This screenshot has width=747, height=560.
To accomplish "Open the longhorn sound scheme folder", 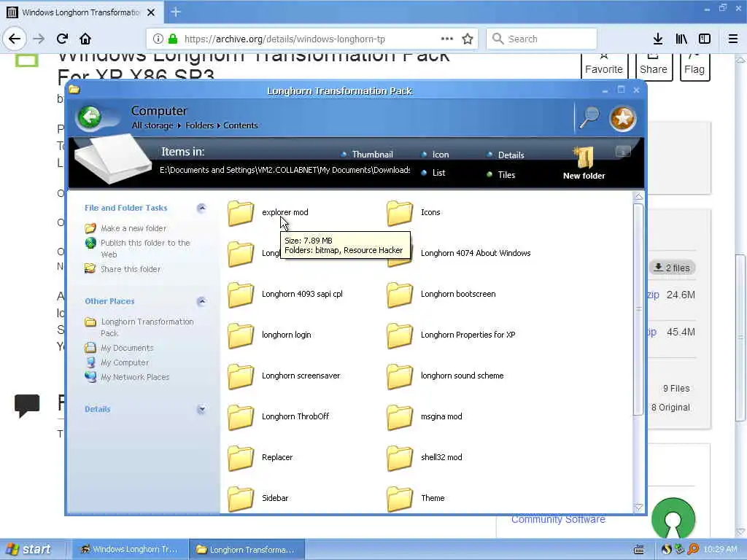I will click(x=446, y=376).
